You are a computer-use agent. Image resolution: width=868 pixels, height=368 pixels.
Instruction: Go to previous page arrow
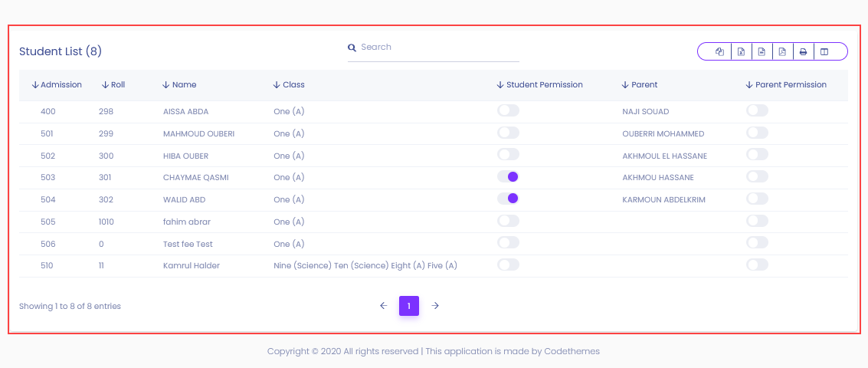383,305
